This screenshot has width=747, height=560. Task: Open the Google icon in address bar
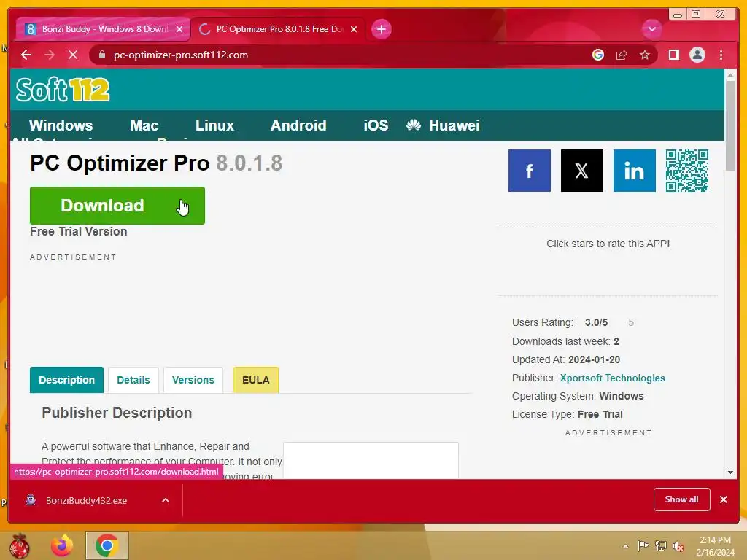598,55
